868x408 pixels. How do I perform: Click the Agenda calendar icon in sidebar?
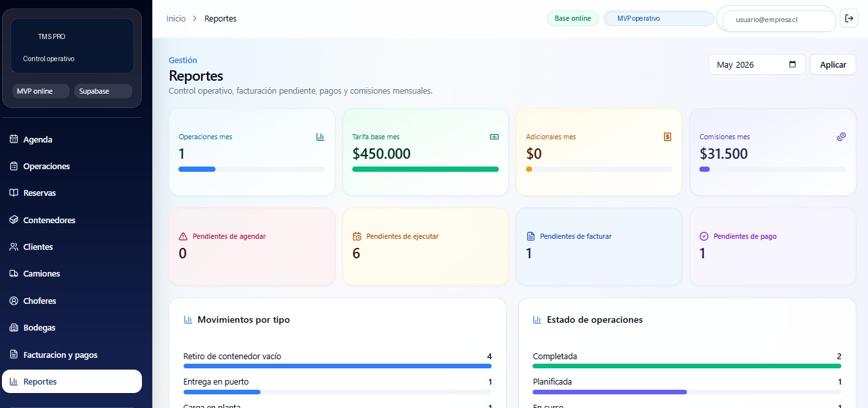[14, 139]
